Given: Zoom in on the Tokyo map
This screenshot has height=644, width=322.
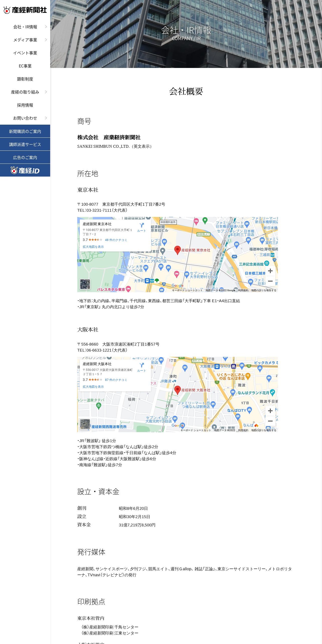Looking at the screenshot, I should click(270, 271).
